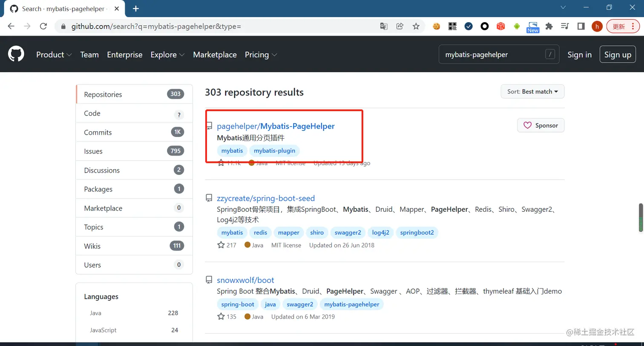Viewport: 644px width, 346px height.
Task: Select the Topics search filter
Action: click(x=134, y=227)
